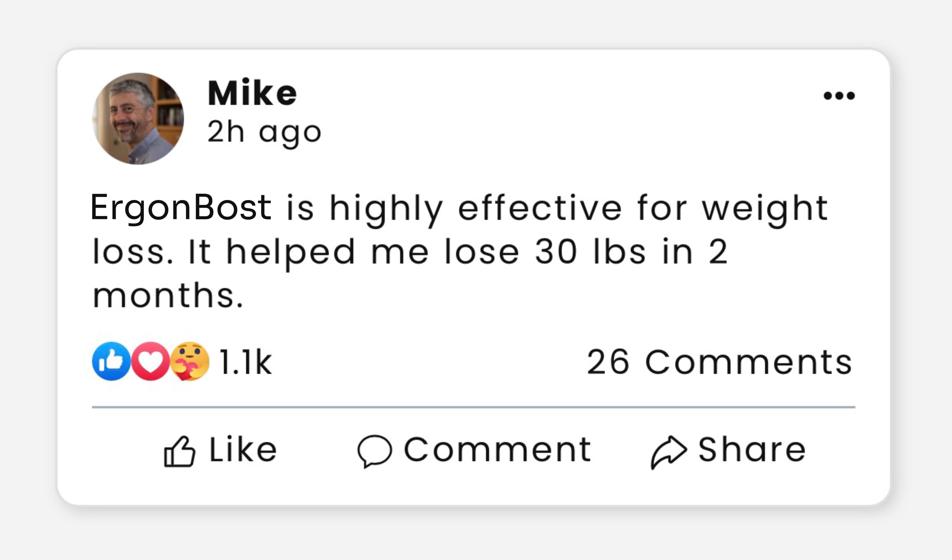This screenshot has height=560, width=952.
Task: Click the curved arrow Share icon
Action: [668, 452]
